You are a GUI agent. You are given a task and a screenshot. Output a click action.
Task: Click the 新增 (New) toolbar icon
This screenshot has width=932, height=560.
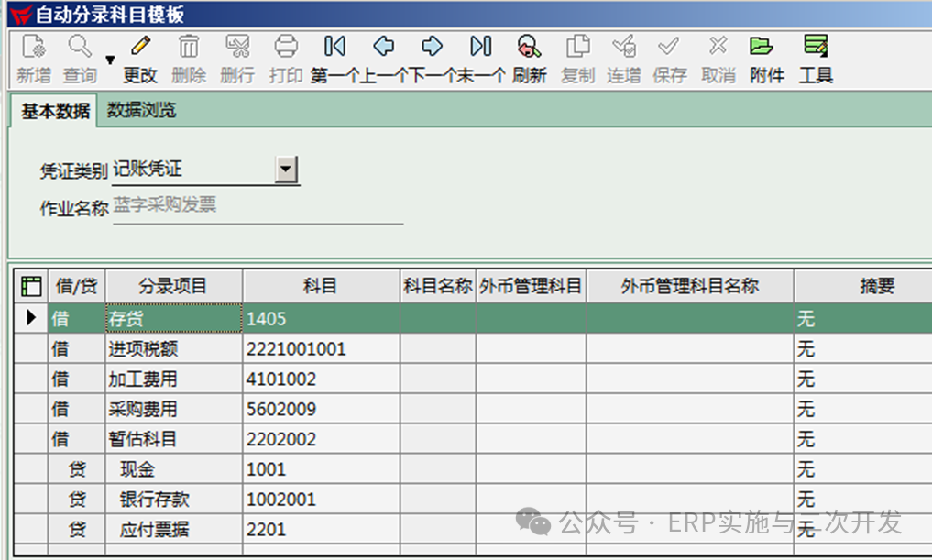[33, 47]
